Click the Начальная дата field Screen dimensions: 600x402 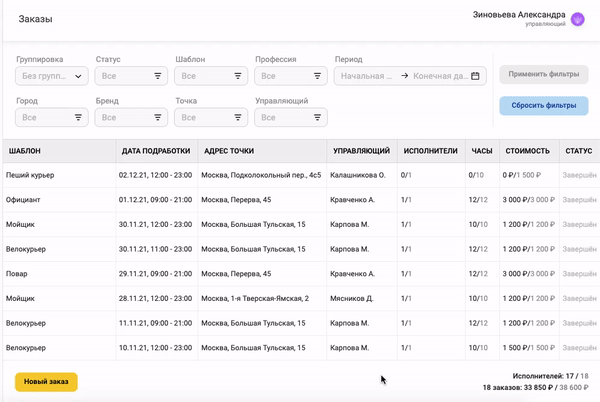click(367, 76)
